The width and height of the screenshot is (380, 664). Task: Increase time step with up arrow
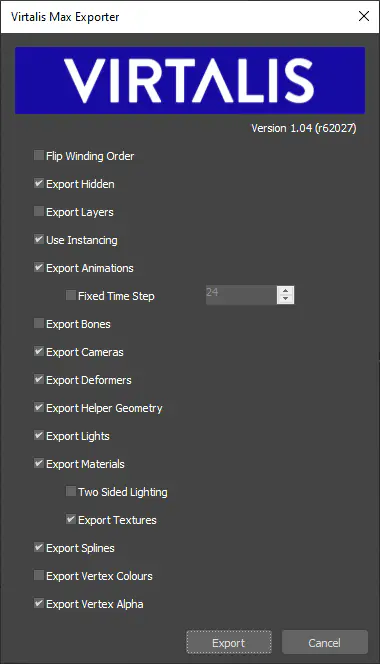[286, 290]
